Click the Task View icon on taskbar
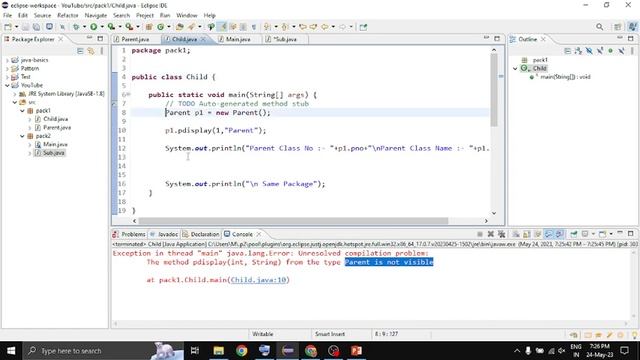The width and height of the screenshot is (640, 360). click(195, 351)
